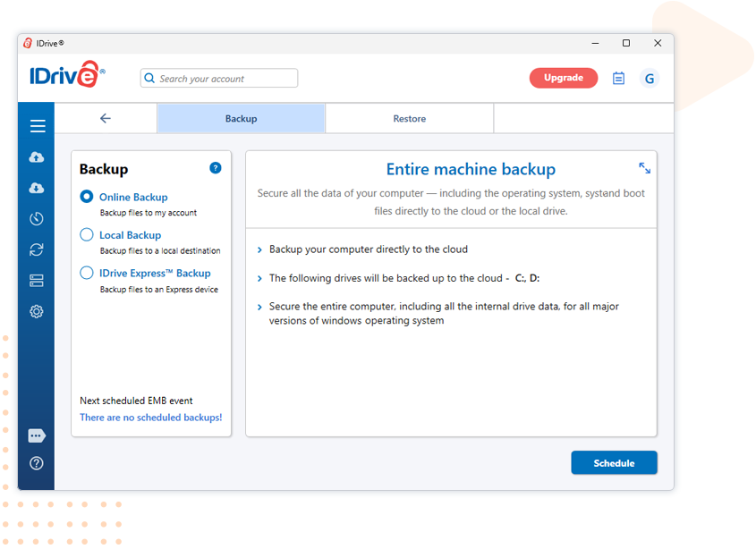Click the IDrive logo
The width and height of the screenshot is (756, 549).
67,75
